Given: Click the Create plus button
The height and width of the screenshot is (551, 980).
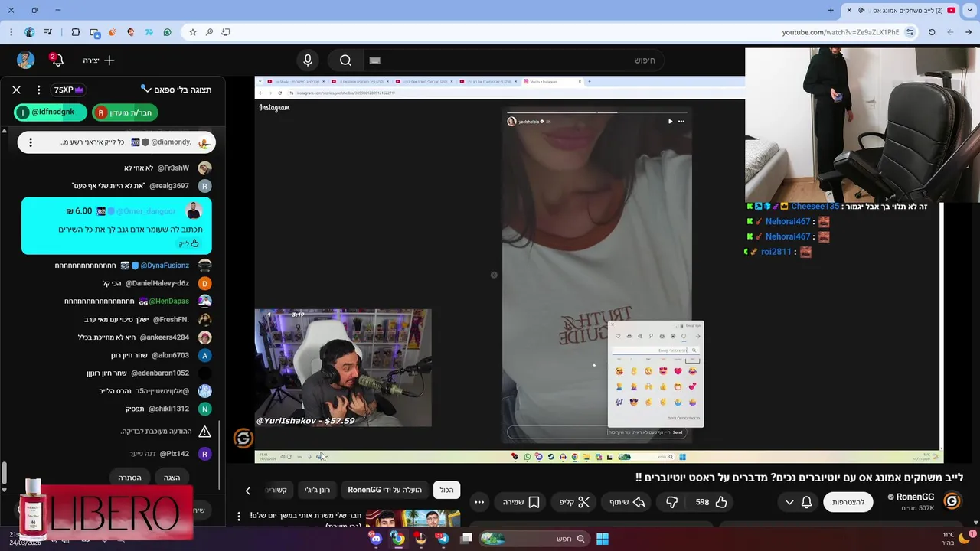Looking at the screenshot, I should coord(99,60).
